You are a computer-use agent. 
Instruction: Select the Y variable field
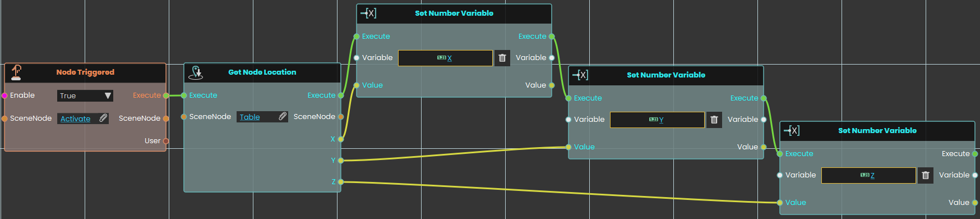[x=657, y=120]
